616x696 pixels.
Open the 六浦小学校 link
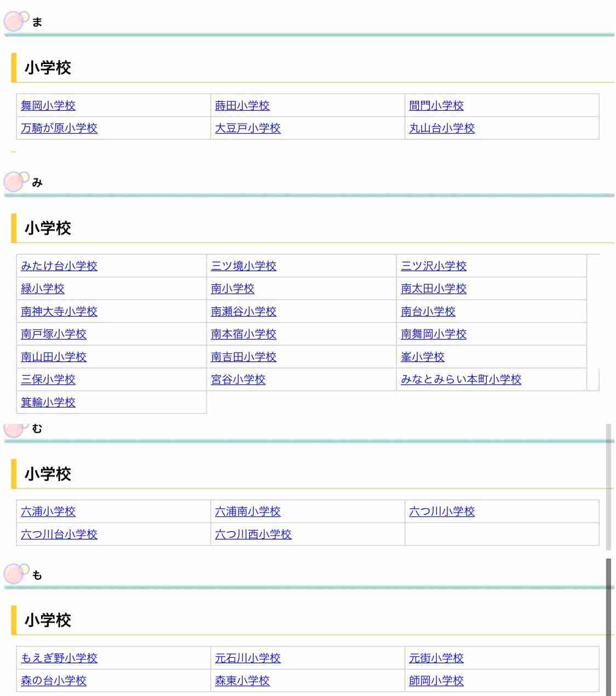point(48,511)
